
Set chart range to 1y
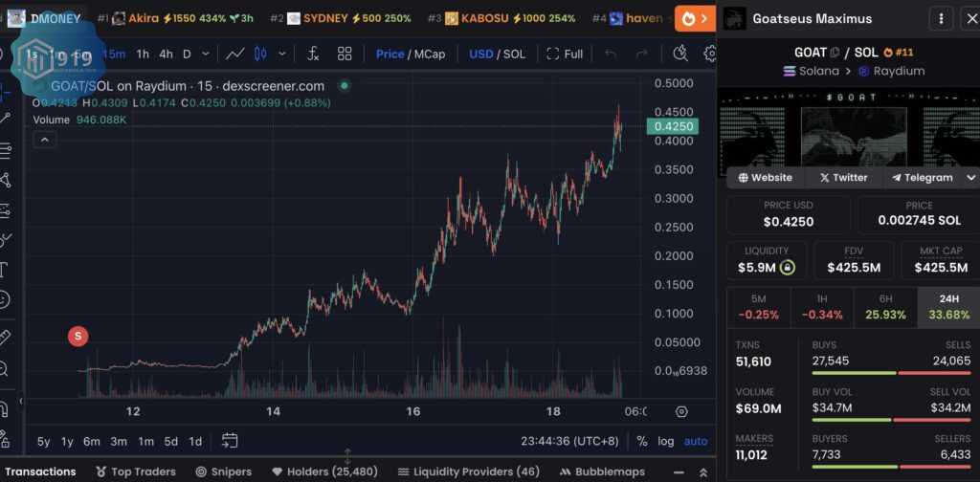(67, 442)
